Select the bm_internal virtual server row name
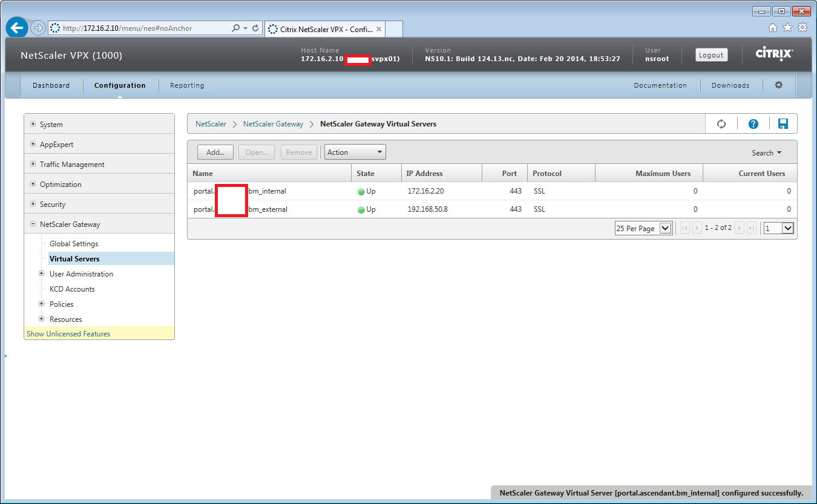The height and width of the screenshot is (504, 817). [240, 191]
